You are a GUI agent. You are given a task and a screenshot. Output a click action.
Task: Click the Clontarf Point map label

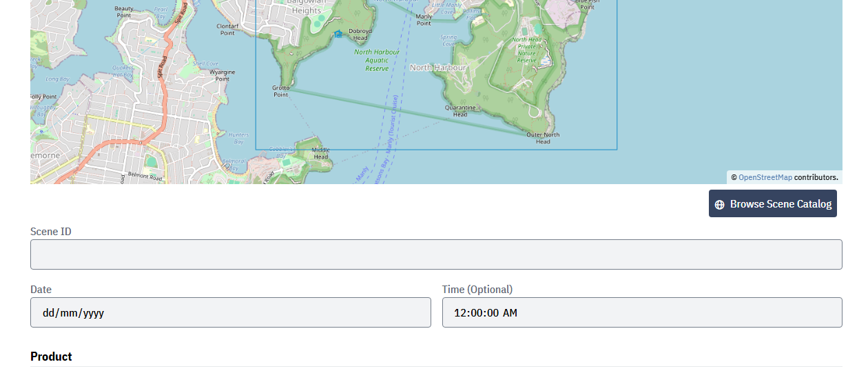[227, 29]
